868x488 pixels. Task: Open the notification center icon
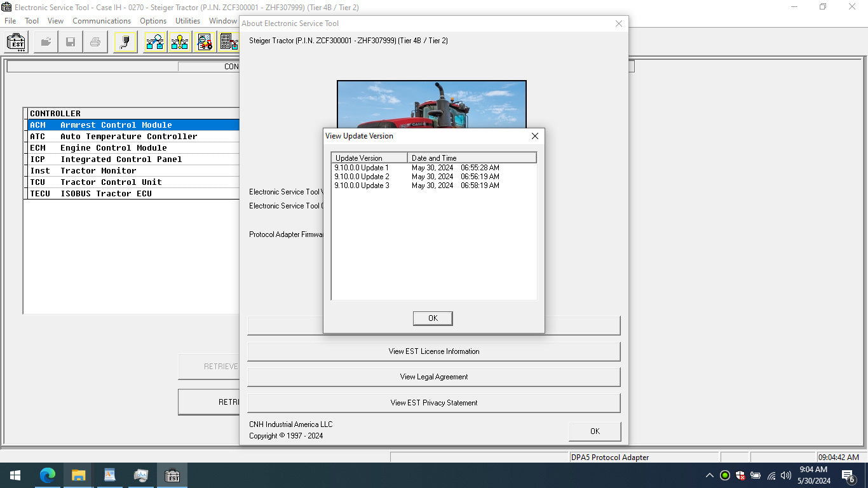point(848,475)
